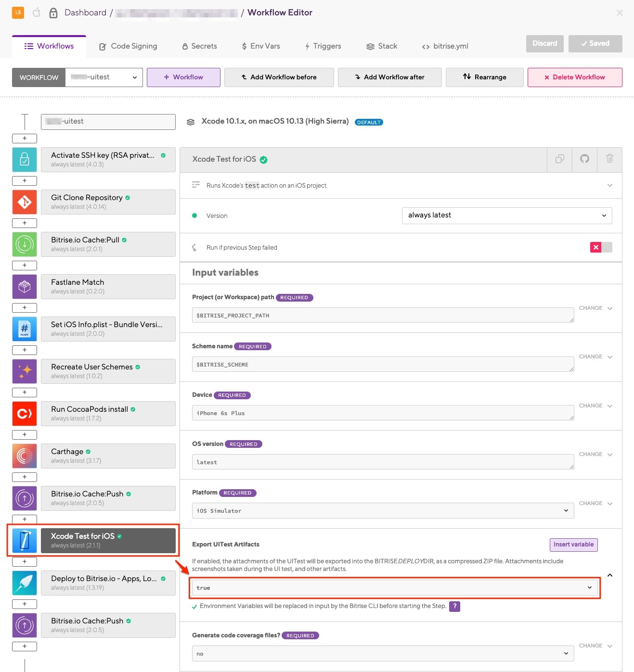Click the Git Clone Repository step icon
The height and width of the screenshot is (672, 634).
[25, 202]
